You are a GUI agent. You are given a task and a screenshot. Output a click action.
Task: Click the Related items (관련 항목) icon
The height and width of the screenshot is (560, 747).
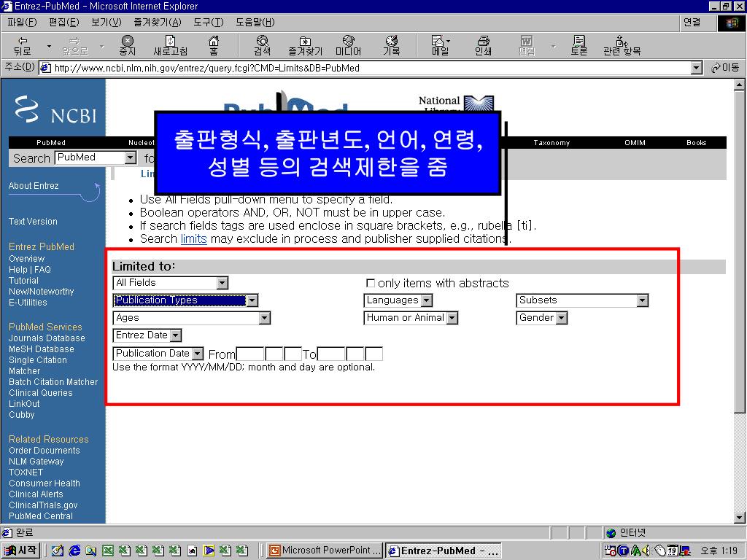[622, 46]
